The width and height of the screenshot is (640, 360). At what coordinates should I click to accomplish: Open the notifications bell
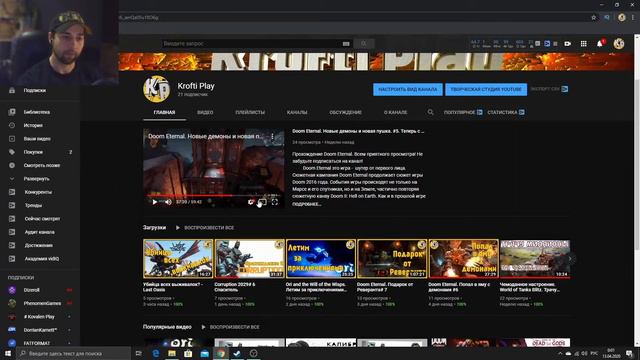600,44
